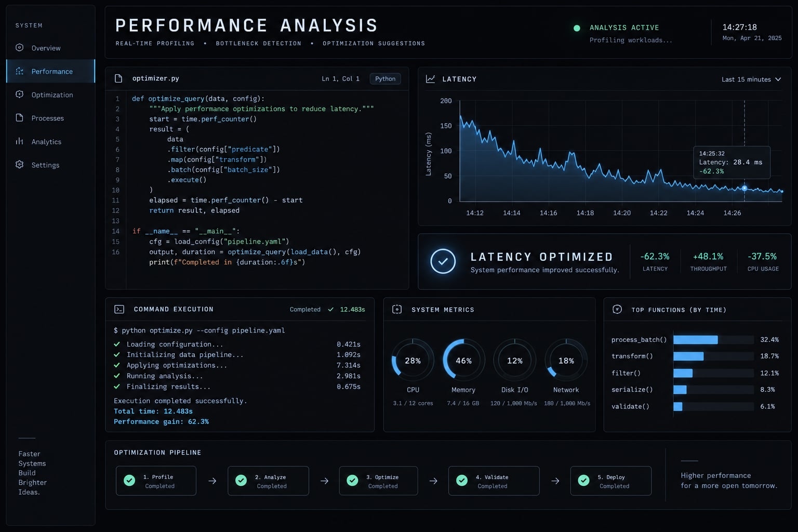The height and width of the screenshot is (532, 798).
Task: Click the checkmark beside Running analysis
Action: pyautogui.click(x=117, y=376)
